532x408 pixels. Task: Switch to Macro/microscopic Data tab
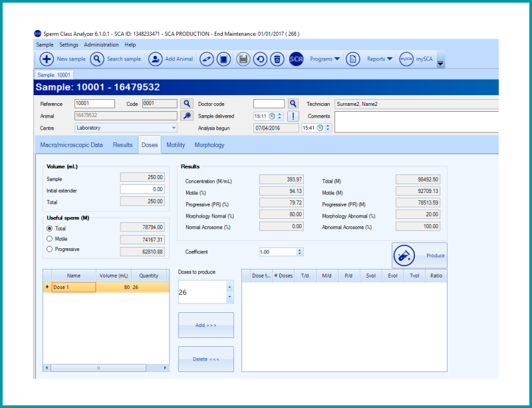[71, 144]
